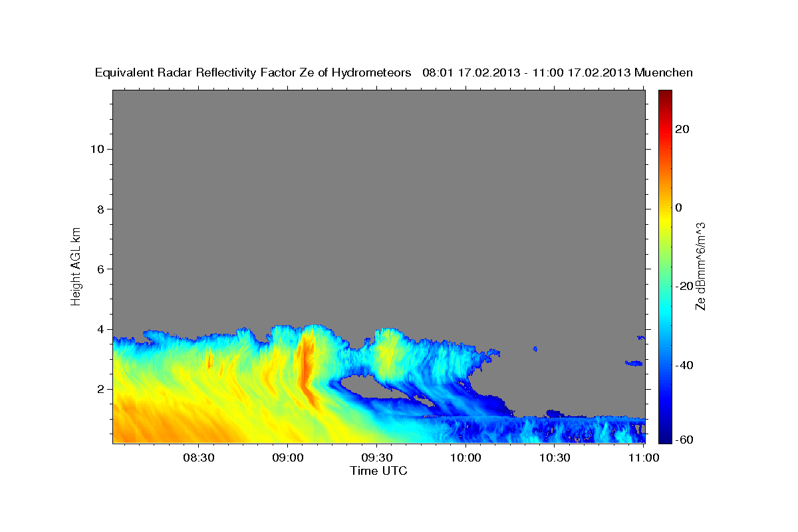Click the colorbar value label -20
This screenshot has width=798, height=532.
[683, 287]
